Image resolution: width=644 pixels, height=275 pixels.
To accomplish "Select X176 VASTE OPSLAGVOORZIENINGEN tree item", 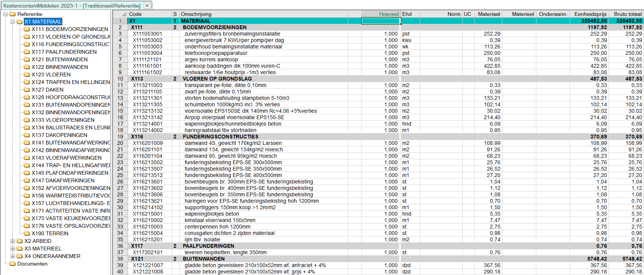I will point(71,226).
